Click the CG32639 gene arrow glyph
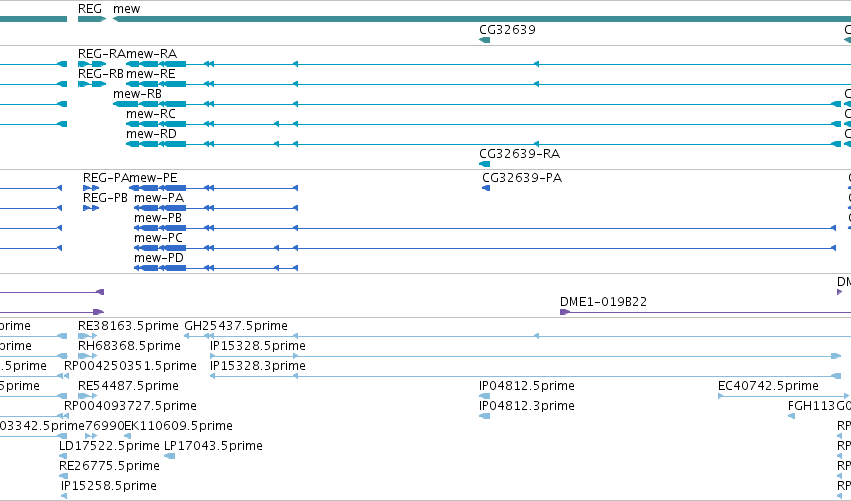851x501 pixels. pyautogui.click(x=485, y=40)
